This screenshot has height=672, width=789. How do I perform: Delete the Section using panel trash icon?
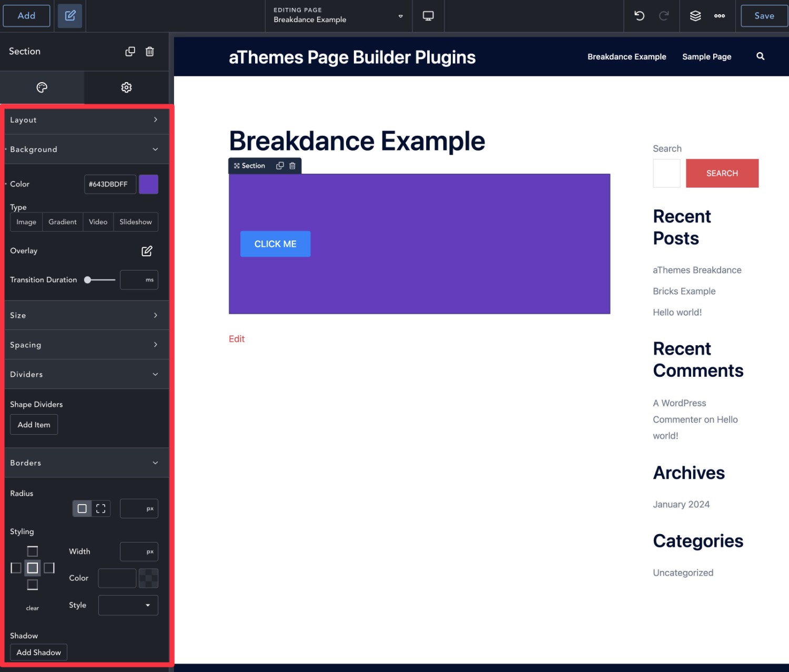tap(150, 51)
